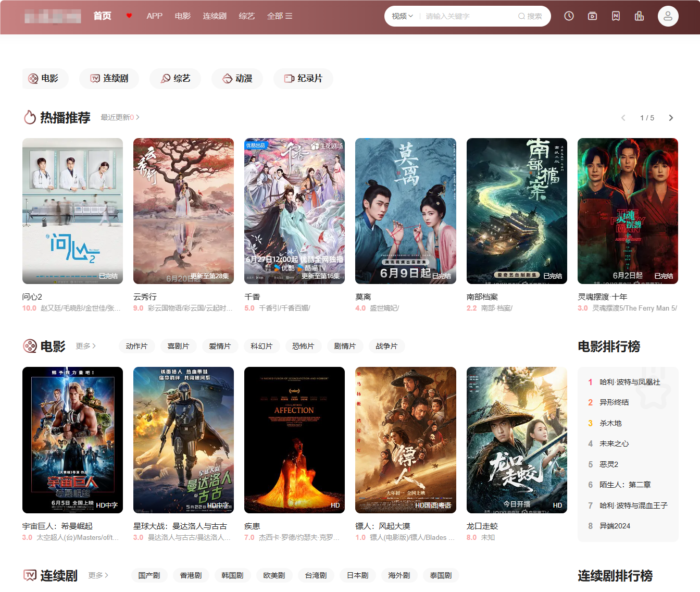Filter series by 韩国剧

(232, 575)
